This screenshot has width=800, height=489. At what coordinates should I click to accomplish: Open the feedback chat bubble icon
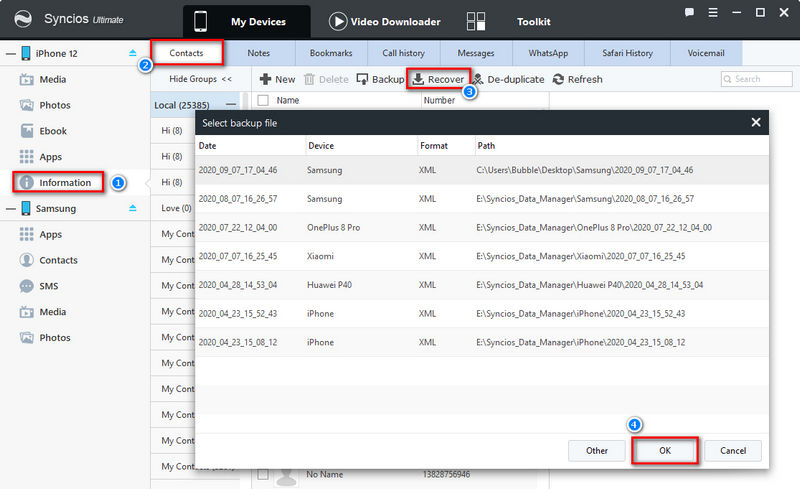[x=689, y=12]
